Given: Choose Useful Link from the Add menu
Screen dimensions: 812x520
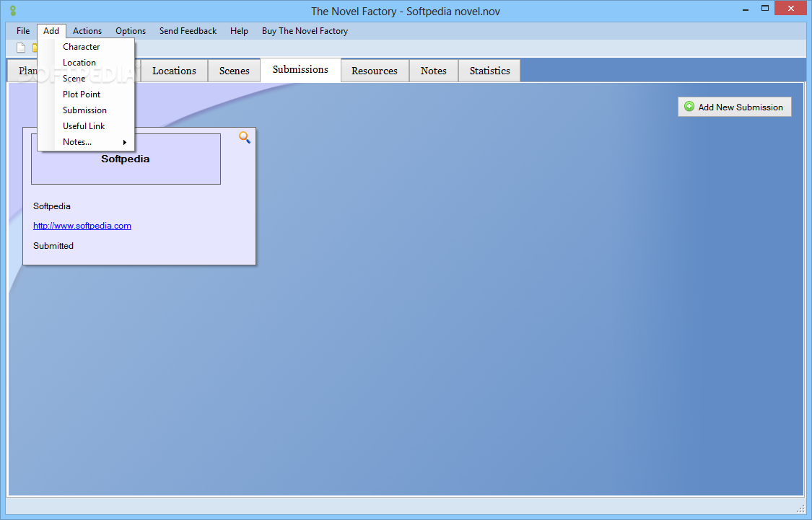Looking at the screenshot, I should tap(87, 126).
